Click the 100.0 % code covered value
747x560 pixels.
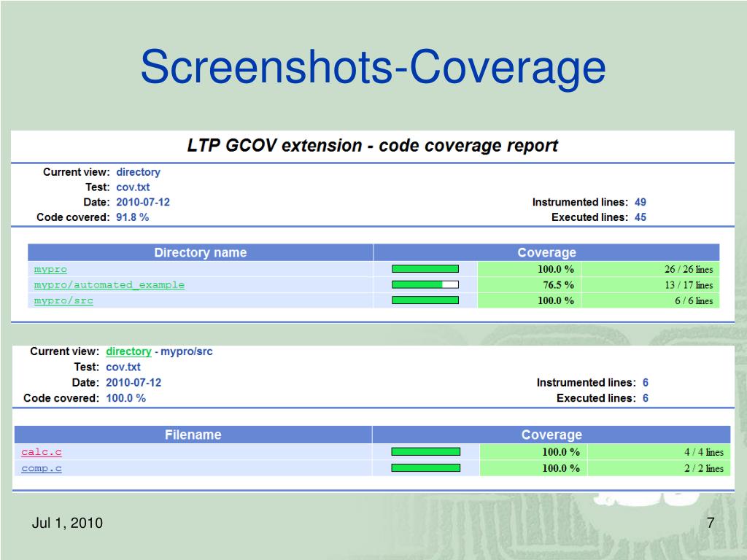tap(125, 398)
